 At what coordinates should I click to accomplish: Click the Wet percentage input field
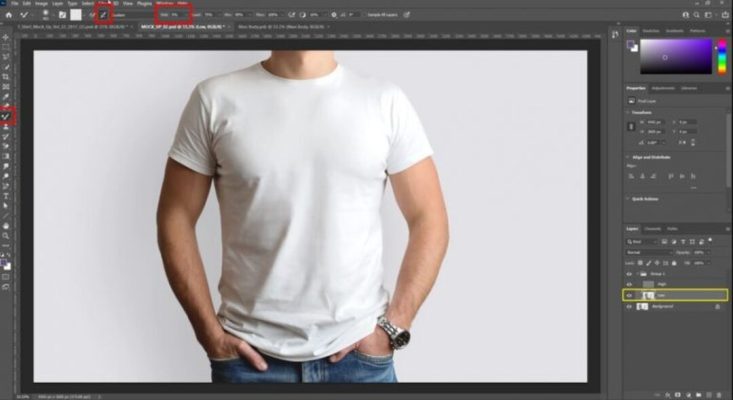click(x=176, y=15)
